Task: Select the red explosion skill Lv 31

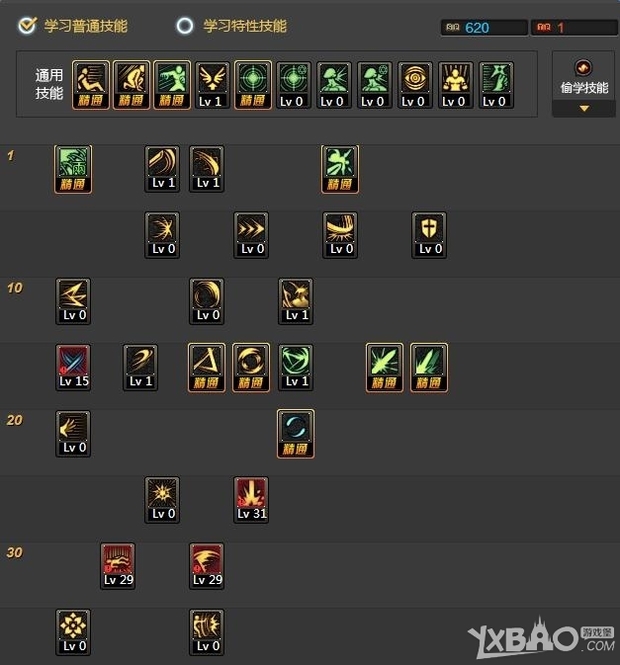Action: [x=251, y=500]
